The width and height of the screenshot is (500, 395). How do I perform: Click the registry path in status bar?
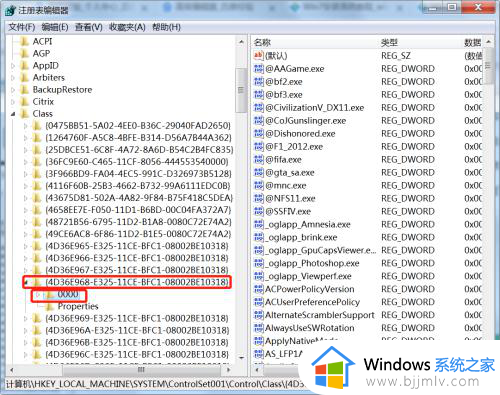coord(156,384)
